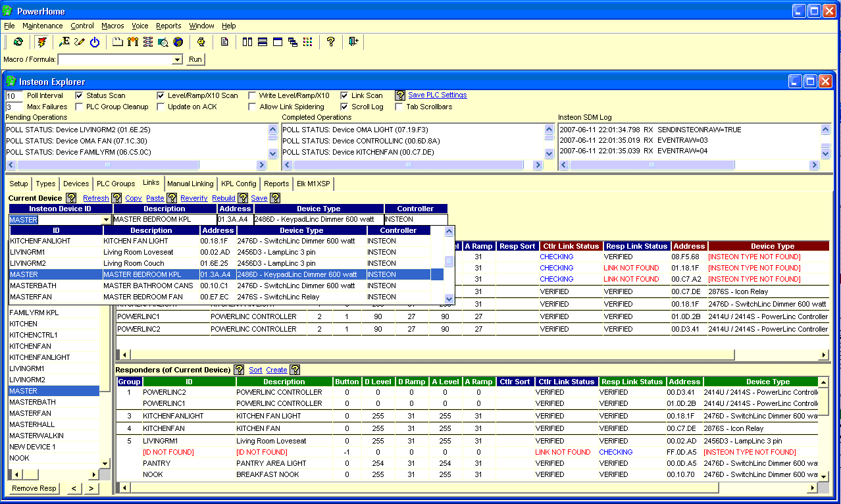Image resolution: width=841 pixels, height=504 pixels.
Task: Toggle the Scroll Log checkbox
Action: 344,107
